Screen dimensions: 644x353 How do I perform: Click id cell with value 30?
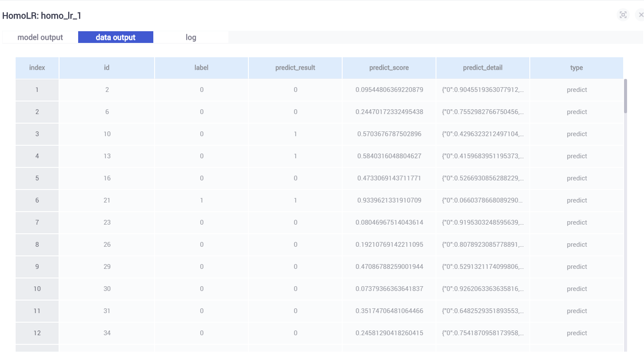click(x=107, y=289)
